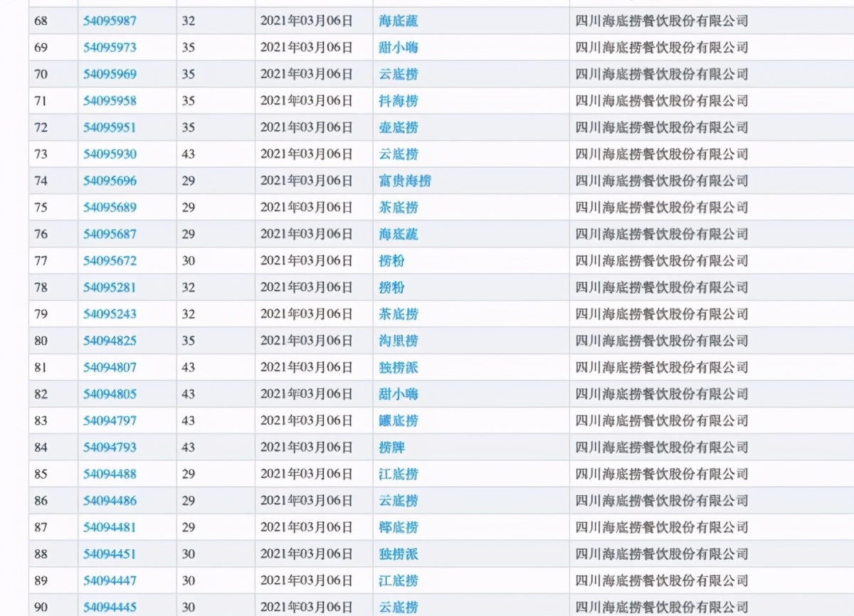The image size is (854, 616).
Task: Open the 捞牌 trademark link
Action: [x=392, y=447]
